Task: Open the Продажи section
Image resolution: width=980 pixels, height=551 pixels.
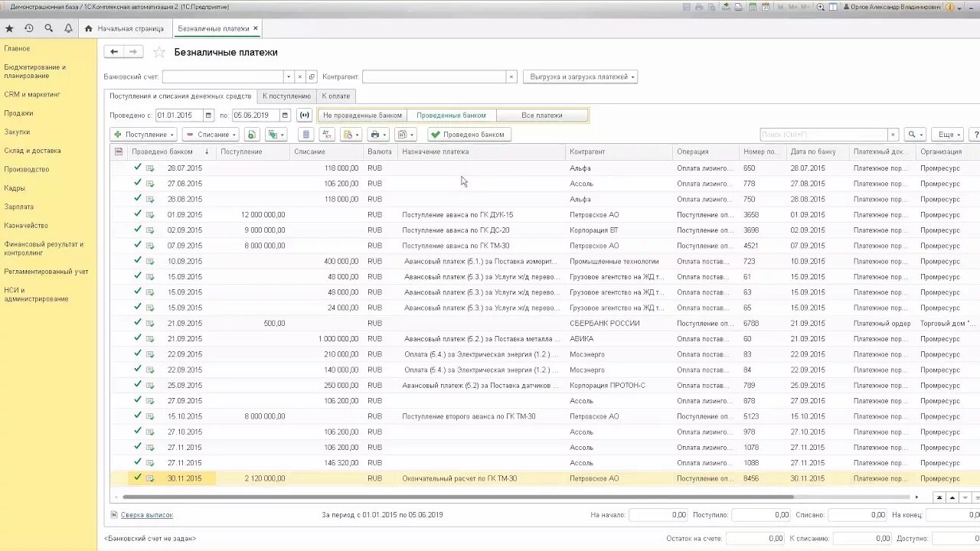Action: click(x=18, y=113)
